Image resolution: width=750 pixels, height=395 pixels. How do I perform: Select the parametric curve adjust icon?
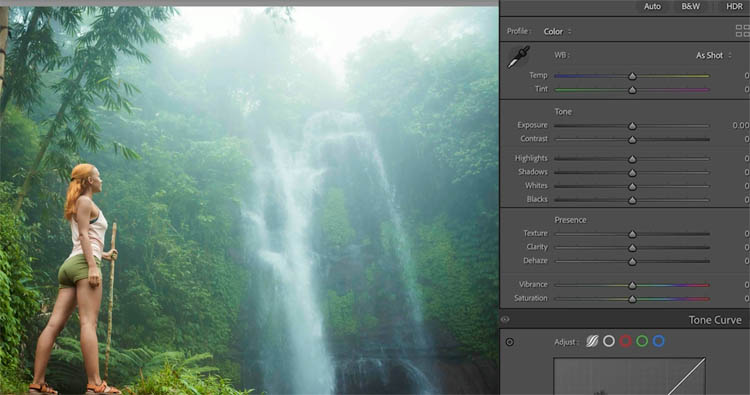(592, 341)
